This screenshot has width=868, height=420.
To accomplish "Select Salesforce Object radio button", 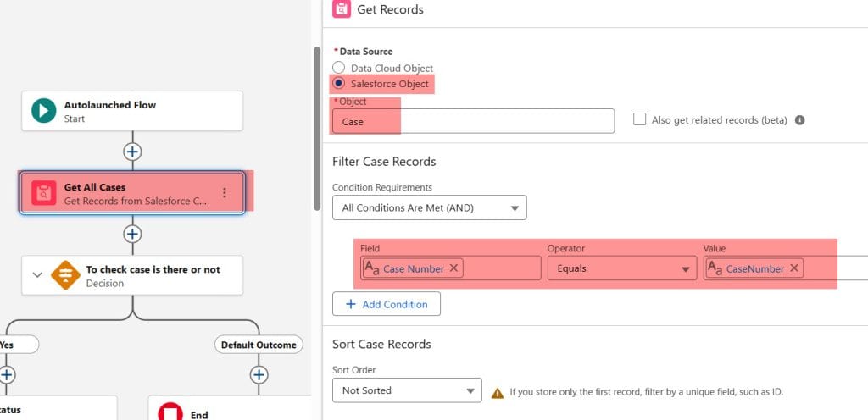I will click(x=338, y=83).
